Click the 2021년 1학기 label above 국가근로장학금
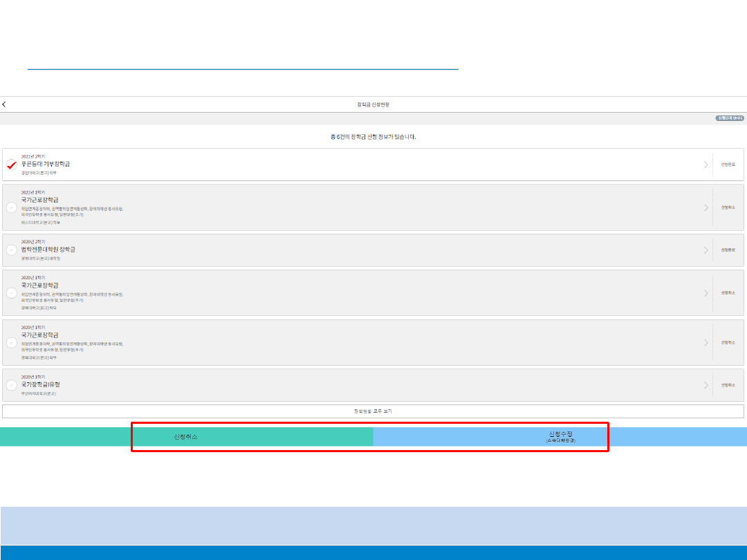This screenshot has width=747, height=560. click(33, 192)
